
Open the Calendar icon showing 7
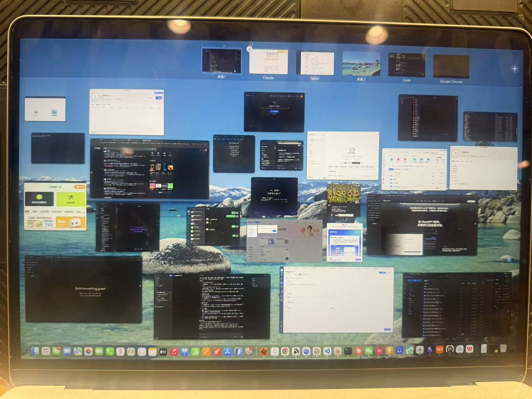(x=120, y=352)
